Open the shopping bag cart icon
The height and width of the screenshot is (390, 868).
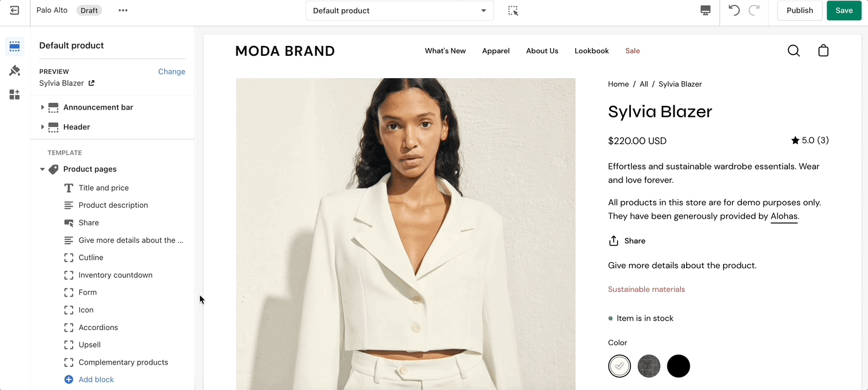(x=823, y=51)
